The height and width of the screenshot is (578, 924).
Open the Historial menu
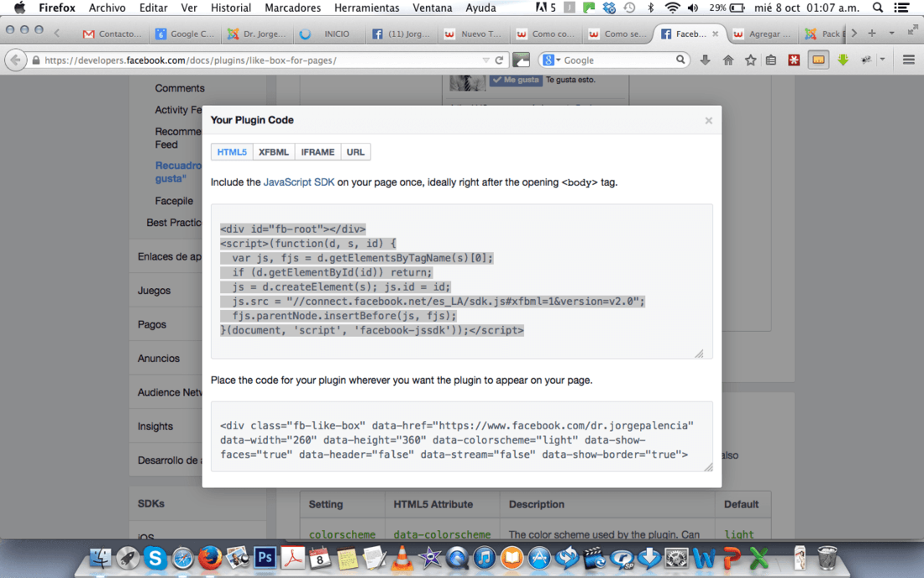[230, 8]
